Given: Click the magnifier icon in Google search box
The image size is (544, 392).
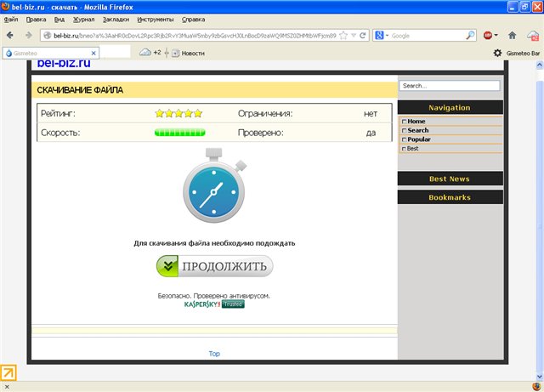Looking at the screenshot, I should coord(470,36).
